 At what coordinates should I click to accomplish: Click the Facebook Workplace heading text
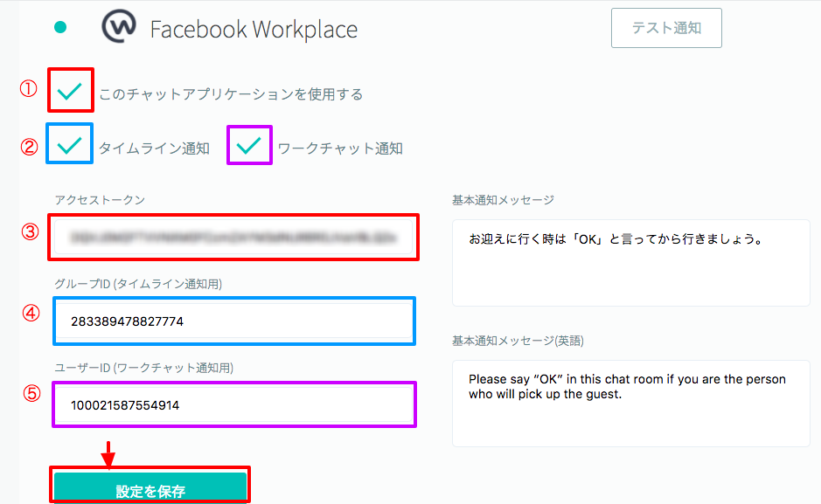click(254, 29)
